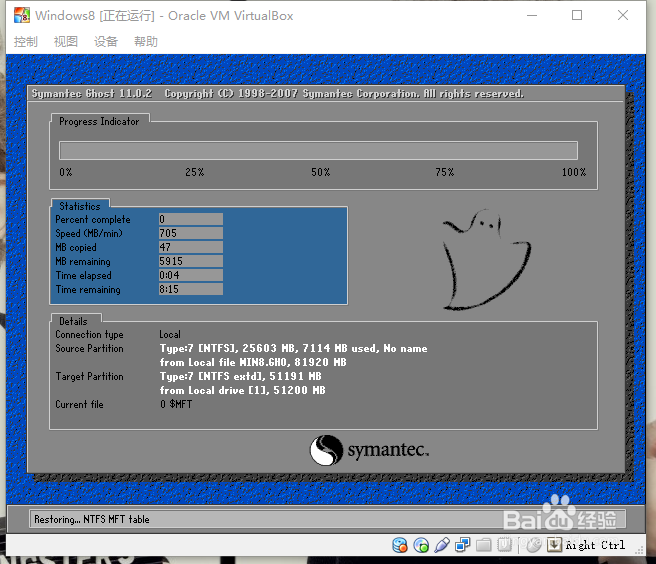
Task: Click the Percent complete value field
Action: [x=191, y=219]
